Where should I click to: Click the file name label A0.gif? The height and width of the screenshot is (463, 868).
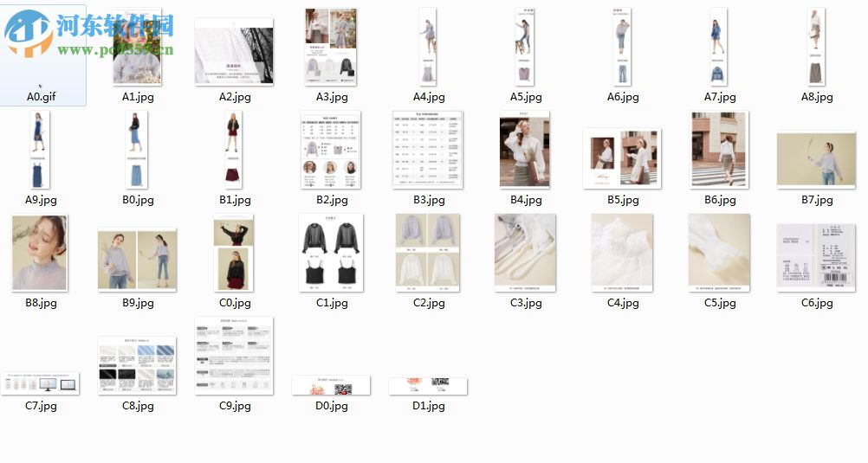coord(42,97)
